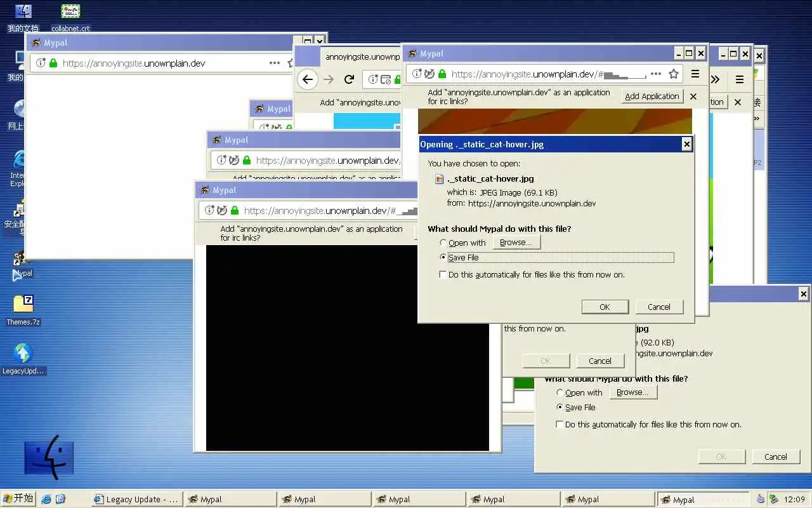Image resolution: width=812 pixels, height=508 pixels.
Task: Close notification bar in right background window
Action: [738, 102]
